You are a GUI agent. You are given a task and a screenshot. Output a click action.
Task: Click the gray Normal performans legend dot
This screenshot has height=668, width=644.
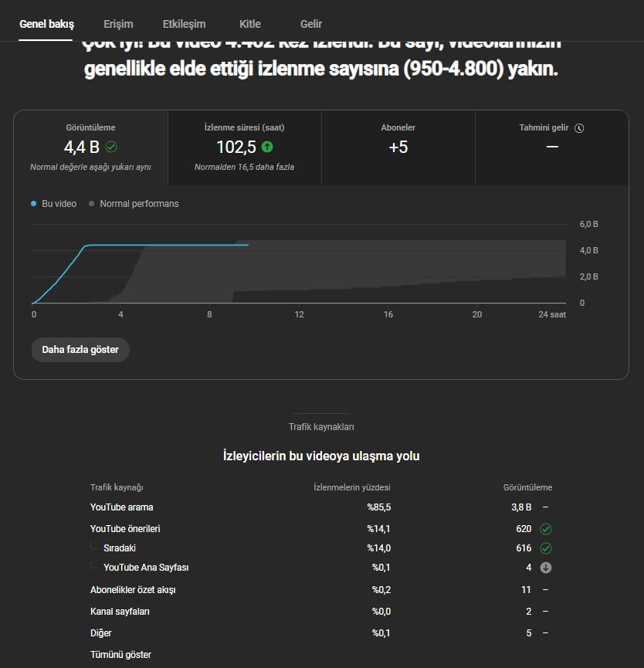[x=91, y=204]
